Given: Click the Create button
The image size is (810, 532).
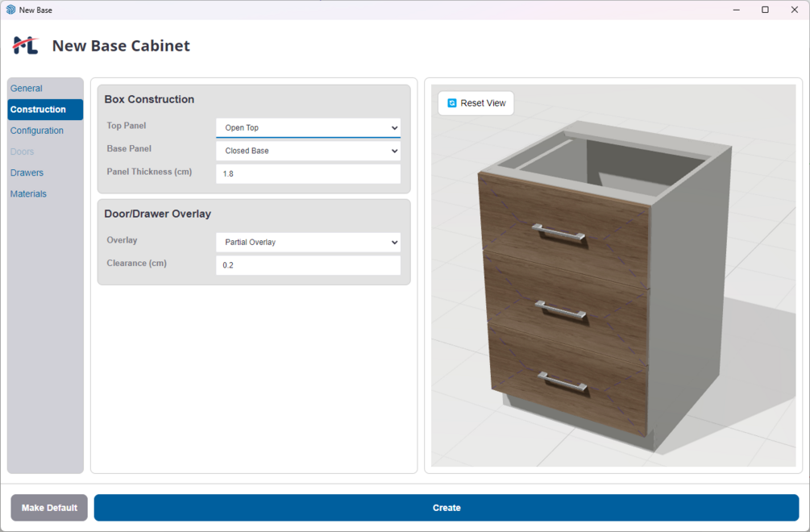Looking at the screenshot, I should click(x=447, y=508).
